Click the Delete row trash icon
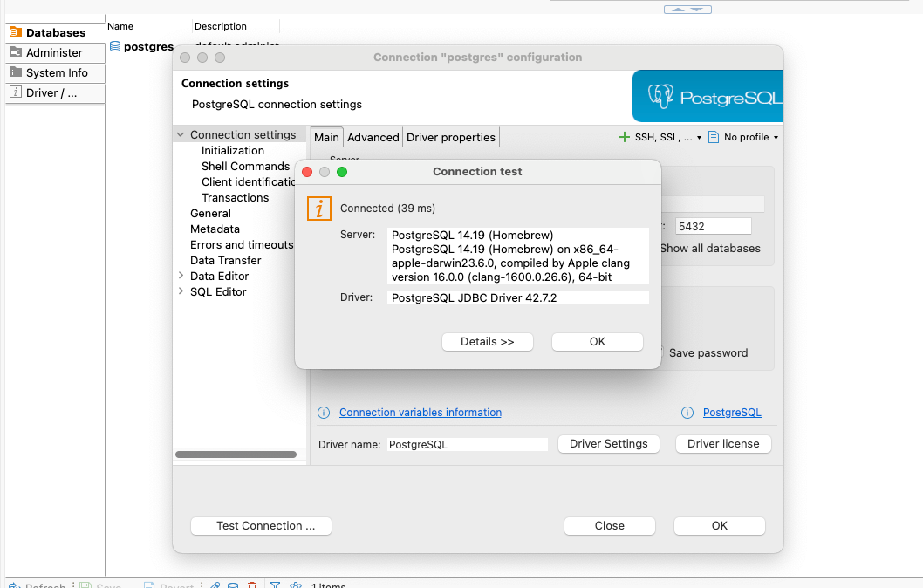This screenshot has width=923, height=588. tap(252, 585)
